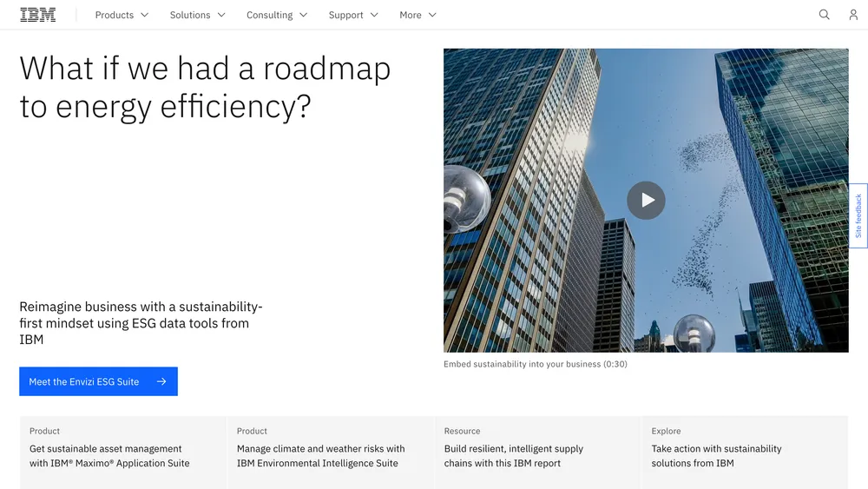The image size is (868, 489).
Task: Click the skyscraper video thumbnail
Action: [646, 201]
